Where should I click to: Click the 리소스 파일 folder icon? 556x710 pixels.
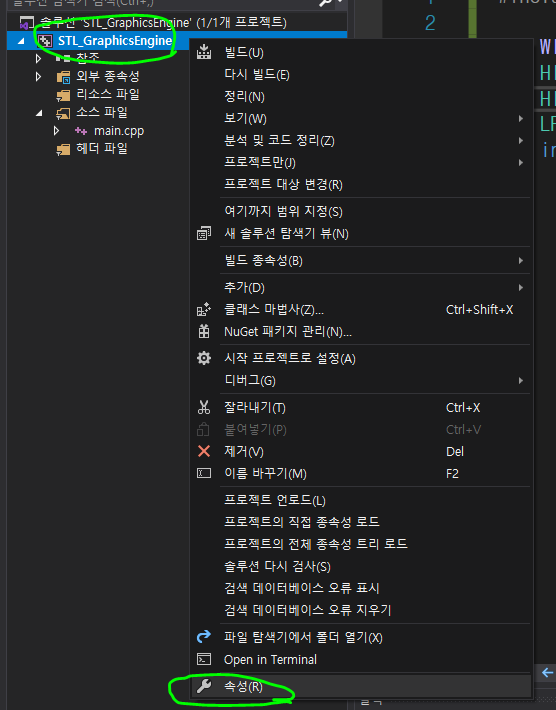tap(63, 95)
